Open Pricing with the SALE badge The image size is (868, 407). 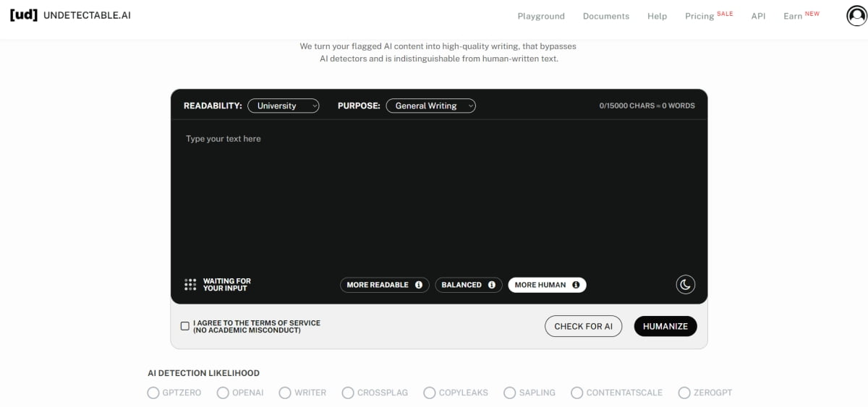[709, 15]
